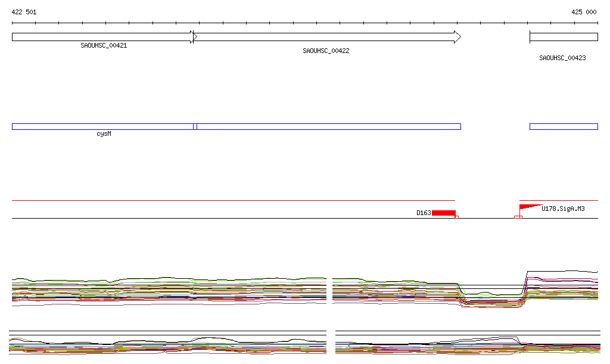Image resolution: width=610 pixels, height=364 pixels.
Task: Click the small blue segment between the cysM box and the next blue box
Action: (x=195, y=126)
